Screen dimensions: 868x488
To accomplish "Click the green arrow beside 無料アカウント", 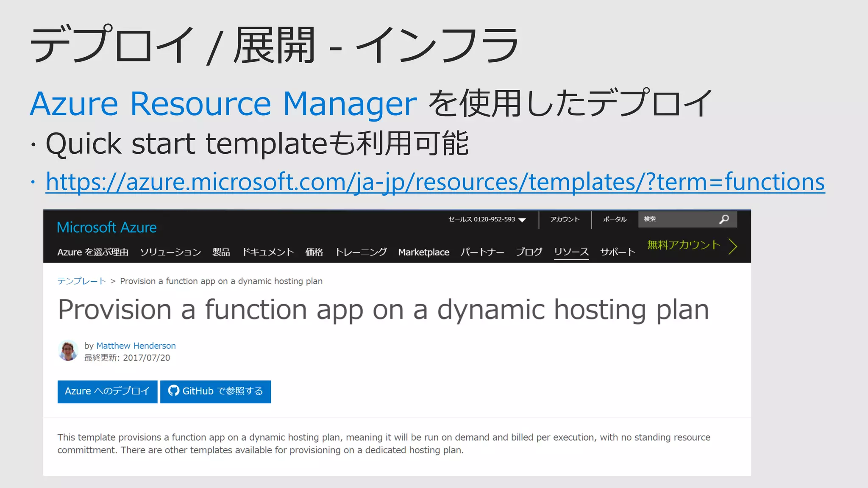I will (733, 246).
